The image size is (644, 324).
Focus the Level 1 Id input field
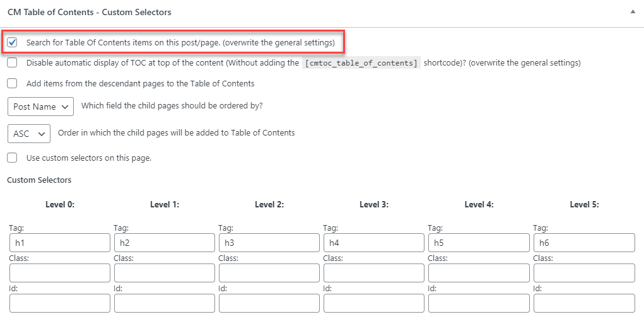click(x=165, y=303)
